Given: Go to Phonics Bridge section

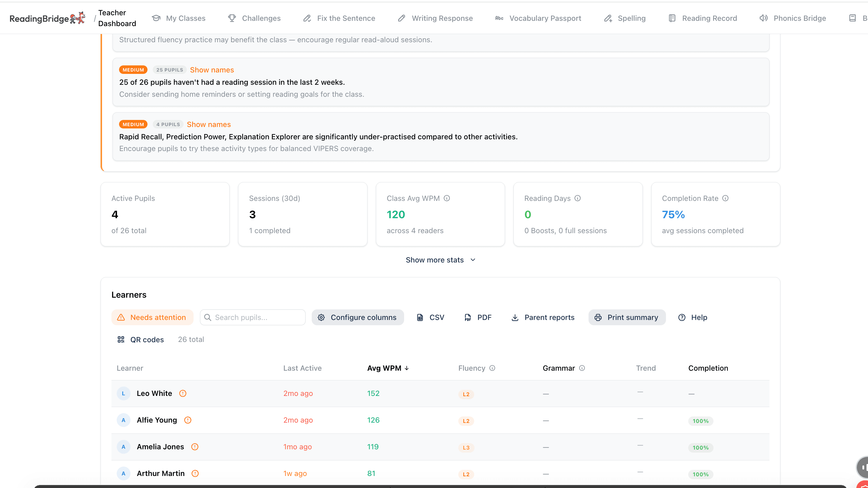Looking at the screenshot, I should tap(793, 18).
